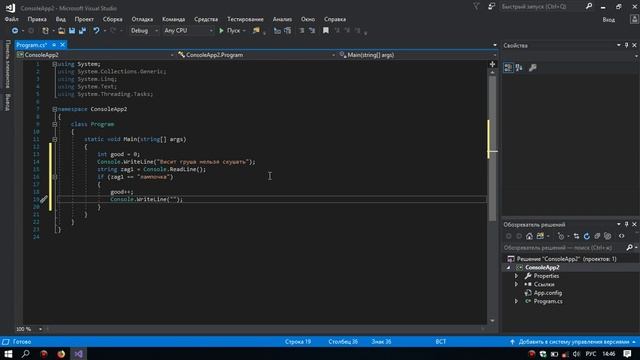Open the Отладка menu
The width and height of the screenshot is (640, 360).
point(142,19)
